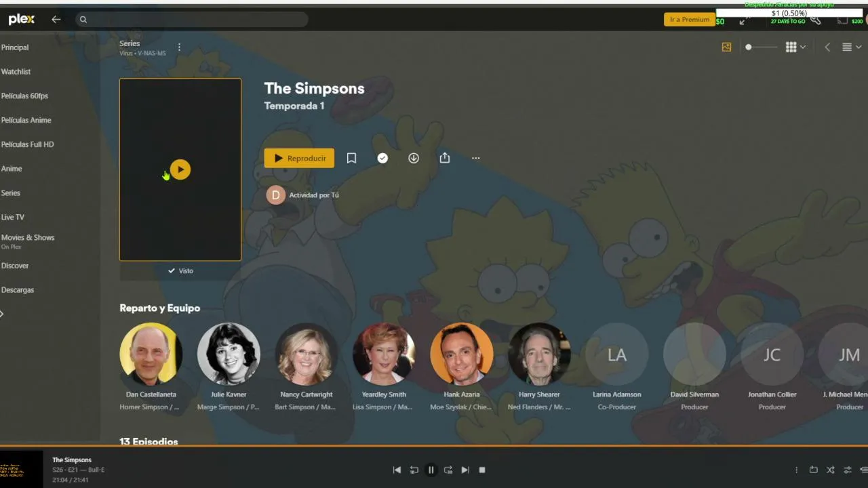
Task: Open Descargas in the sidebar
Action: [18, 290]
